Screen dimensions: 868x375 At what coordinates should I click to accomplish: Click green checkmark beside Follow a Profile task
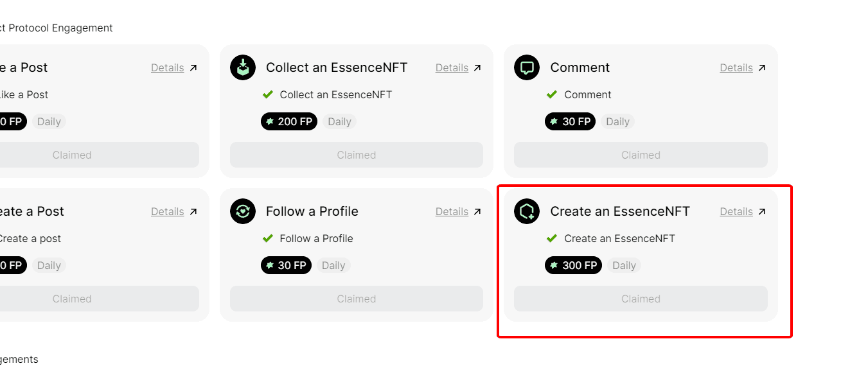267,238
